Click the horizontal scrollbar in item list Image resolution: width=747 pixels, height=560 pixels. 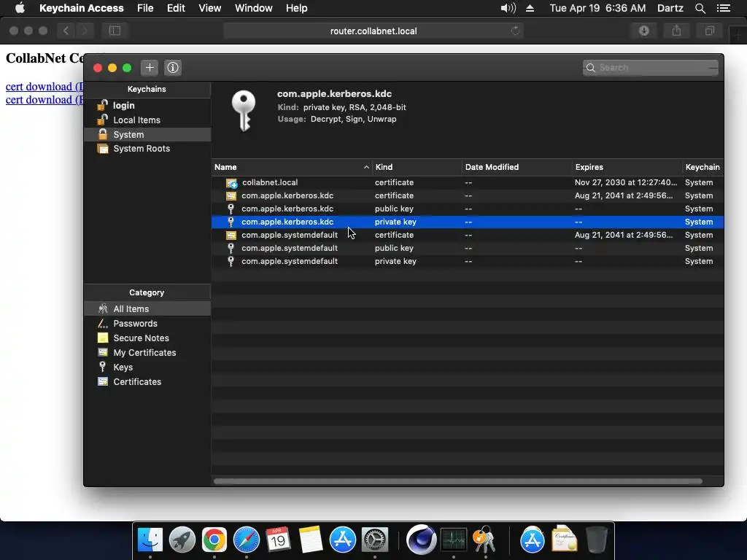[x=458, y=481]
